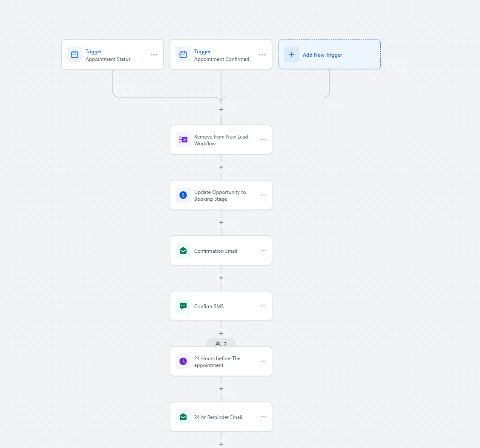This screenshot has width=480, height=448.
Task: Open options menu for 24 hr Reminder Email
Action: (263, 417)
